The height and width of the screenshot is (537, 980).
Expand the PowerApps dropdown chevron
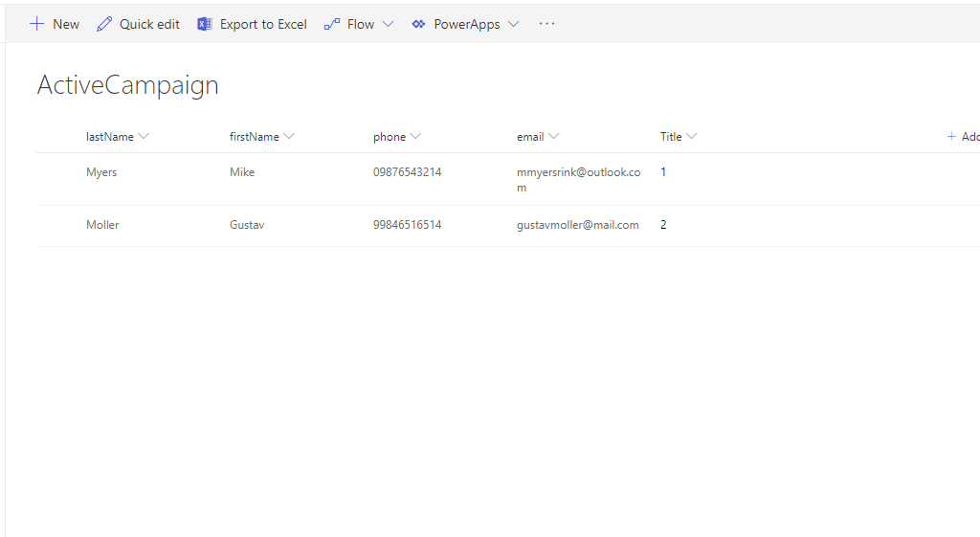(513, 24)
